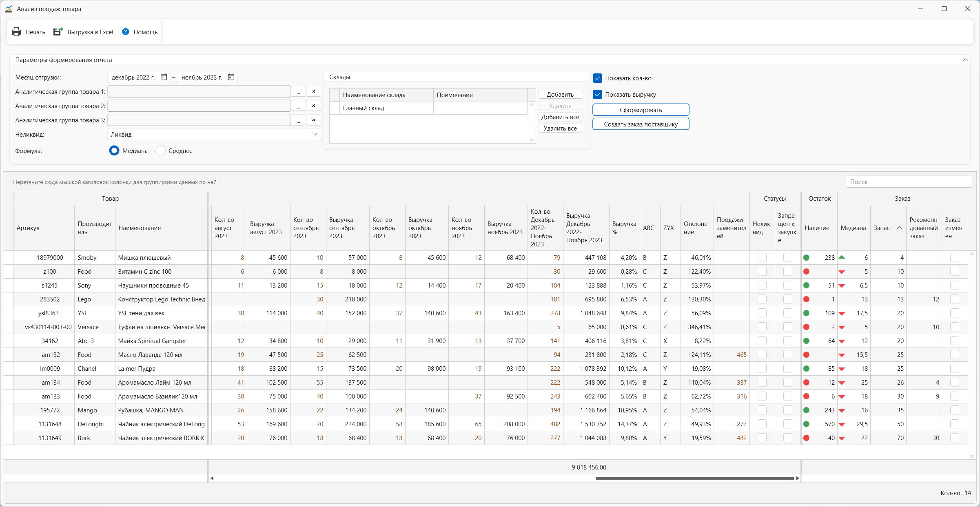Click Артикул column header
Viewport: 980px width, 507px height.
point(44,228)
